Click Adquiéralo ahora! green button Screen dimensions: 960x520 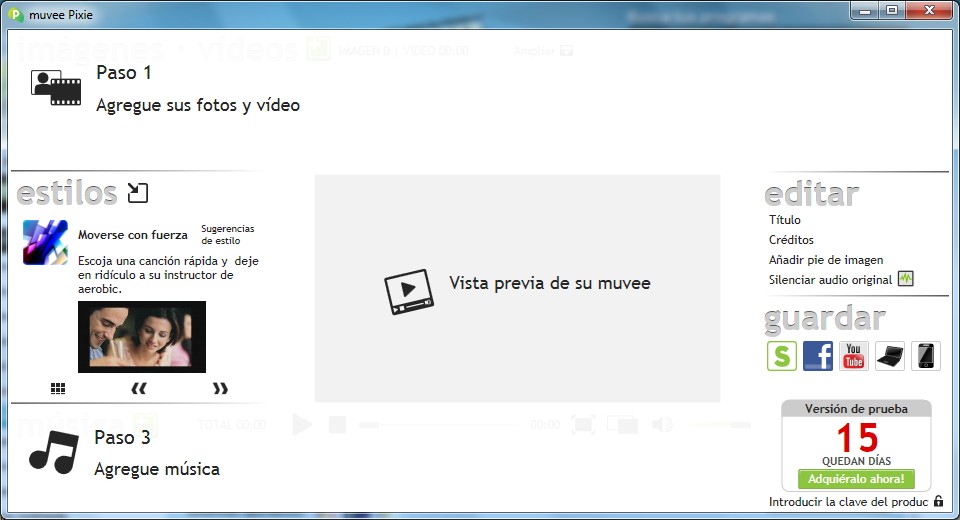click(x=856, y=479)
